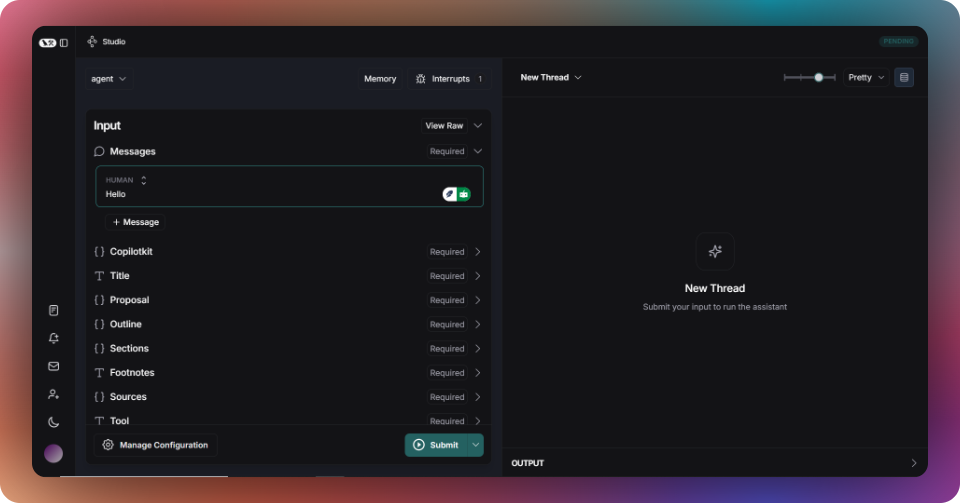The height and width of the screenshot is (503, 960).
Task: Toggle the sidebar panel icon
Action: (x=64, y=43)
